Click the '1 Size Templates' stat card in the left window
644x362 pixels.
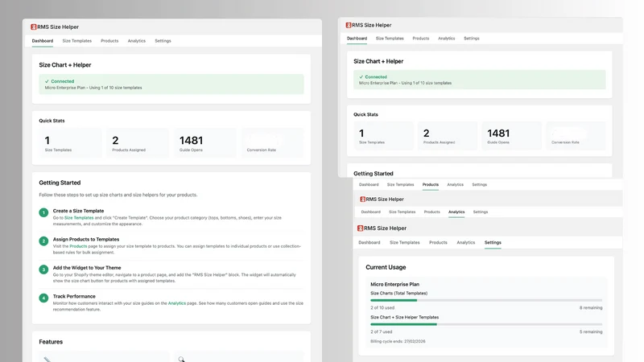click(70, 143)
